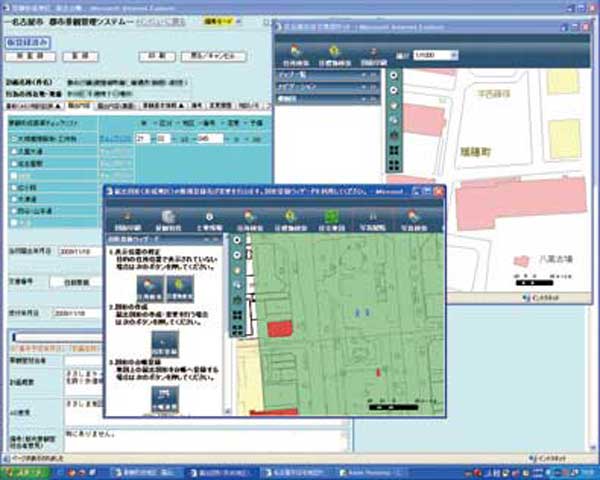Image resolution: width=600 pixels, height=480 pixels.
Task: Click the print icon in the rear map window toolbar
Action: pos(374,56)
